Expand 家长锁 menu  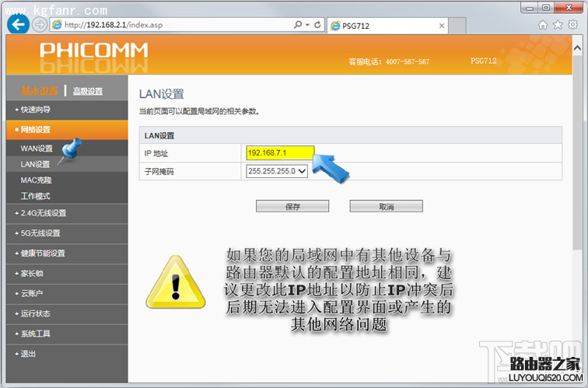click(67, 273)
